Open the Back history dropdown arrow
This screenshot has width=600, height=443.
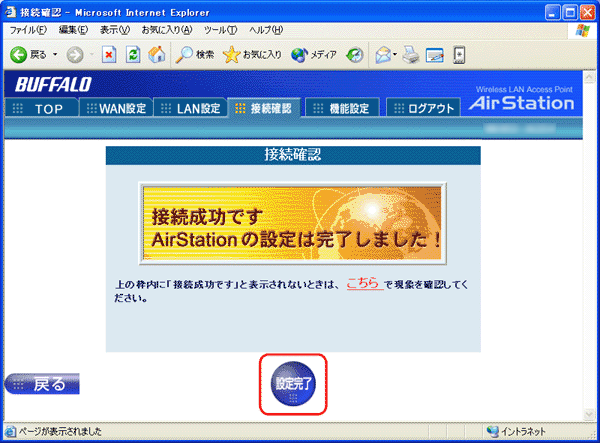55,55
